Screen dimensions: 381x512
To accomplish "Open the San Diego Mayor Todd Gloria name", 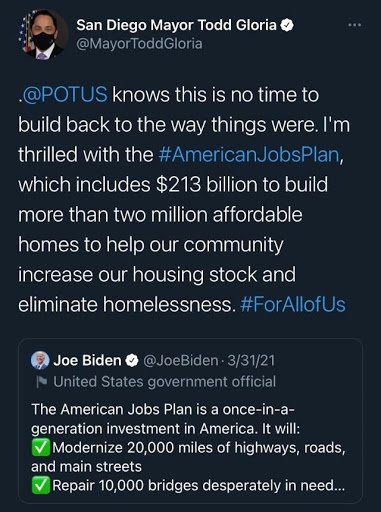I will click(177, 25).
